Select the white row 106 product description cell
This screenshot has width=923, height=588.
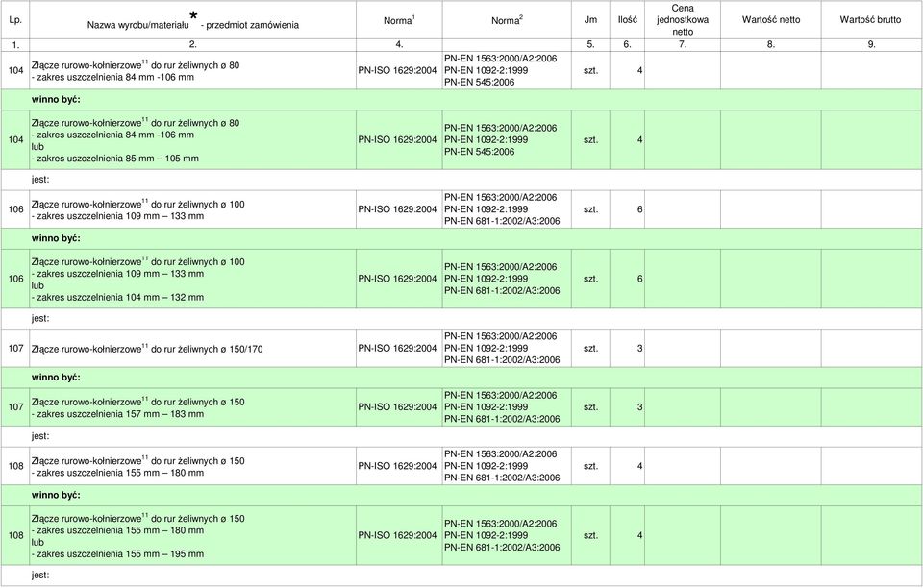(192, 209)
